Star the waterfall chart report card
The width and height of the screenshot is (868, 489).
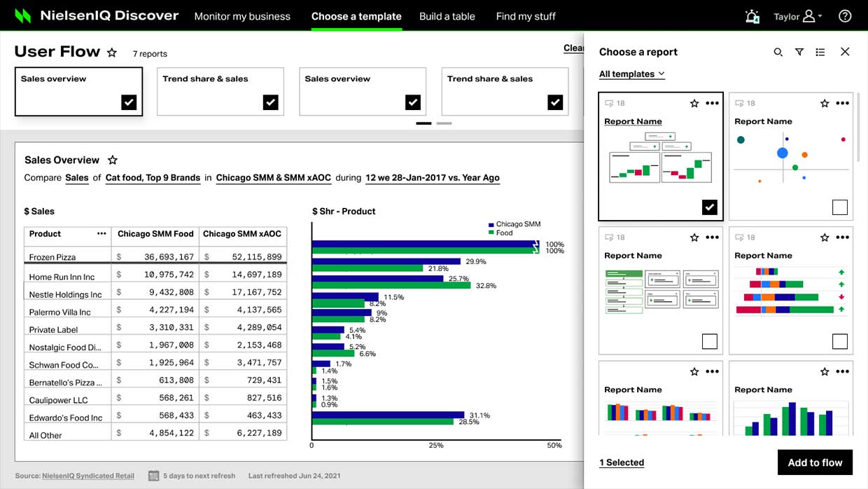(694, 103)
